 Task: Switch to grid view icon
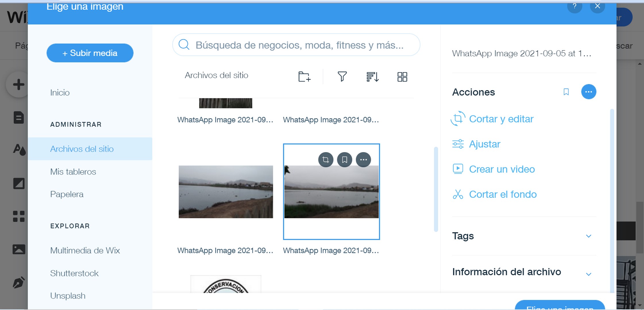tap(402, 77)
